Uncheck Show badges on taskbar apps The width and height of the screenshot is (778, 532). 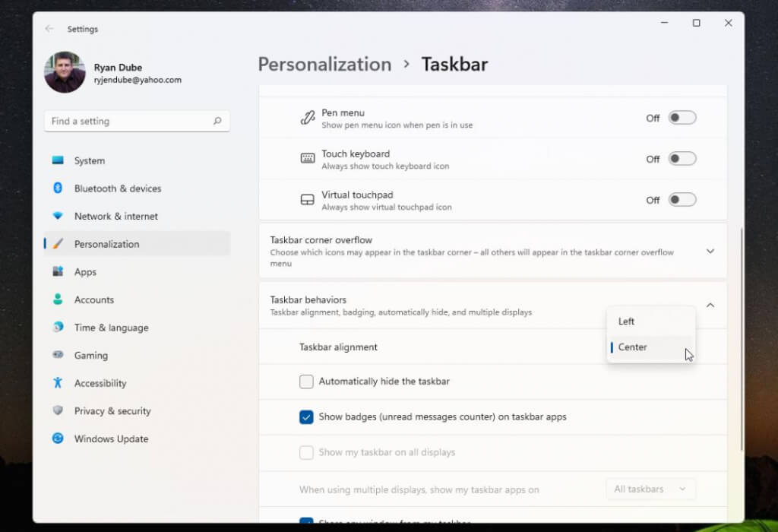coord(307,416)
